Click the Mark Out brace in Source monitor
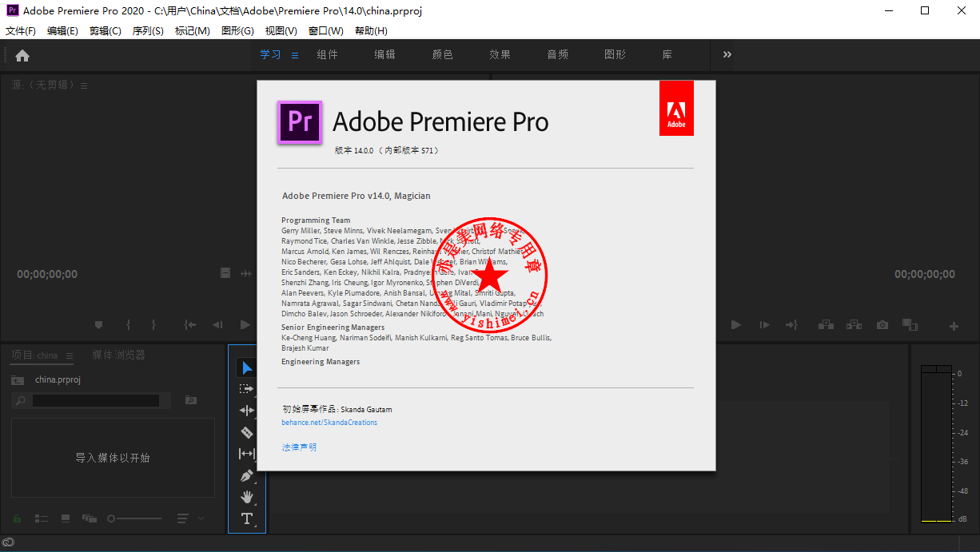The width and height of the screenshot is (980, 552). (x=153, y=325)
